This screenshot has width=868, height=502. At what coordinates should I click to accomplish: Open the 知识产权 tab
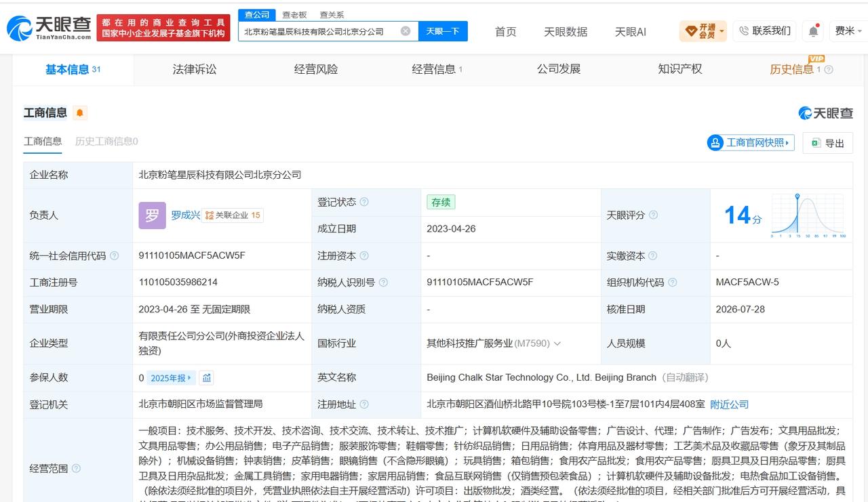(680, 69)
